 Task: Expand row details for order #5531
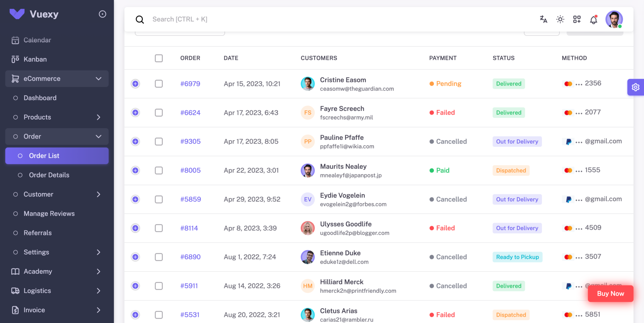(x=136, y=315)
